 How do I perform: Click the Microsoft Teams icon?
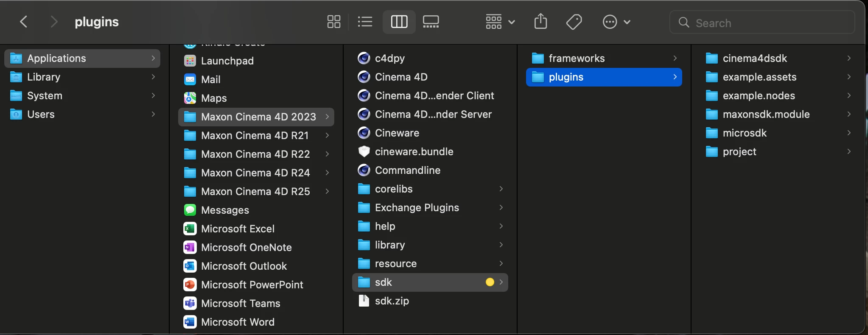(190, 303)
